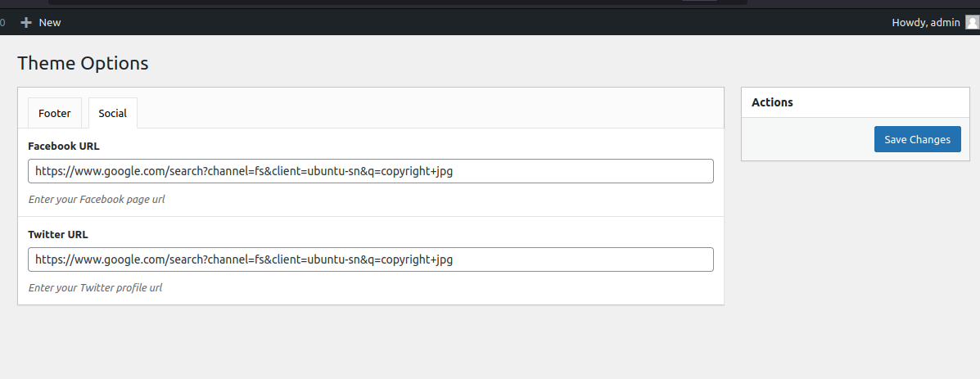Click the Save Changes button

pyautogui.click(x=918, y=139)
